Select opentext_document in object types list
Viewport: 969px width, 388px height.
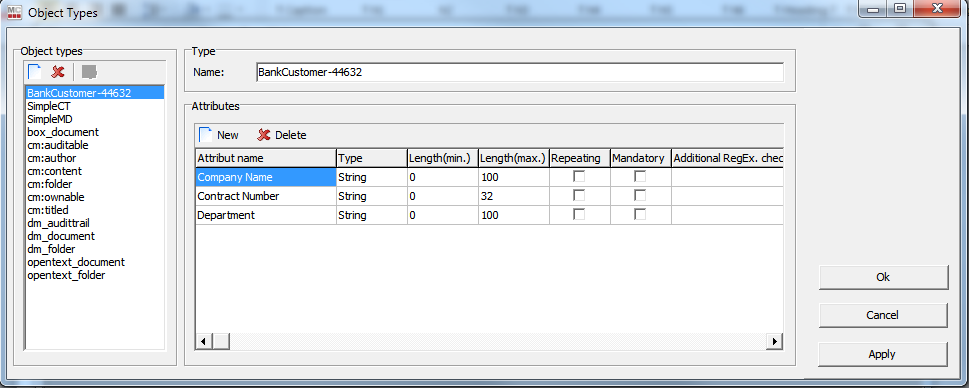click(x=76, y=262)
